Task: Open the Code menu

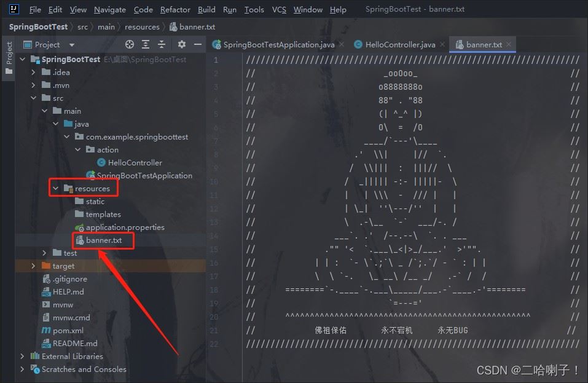Action: point(143,9)
